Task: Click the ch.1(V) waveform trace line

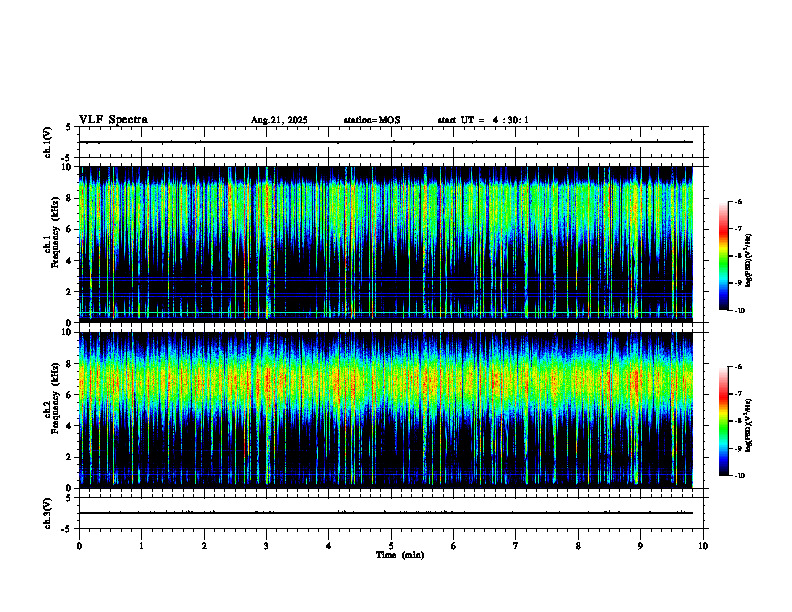Action: coord(386,142)
